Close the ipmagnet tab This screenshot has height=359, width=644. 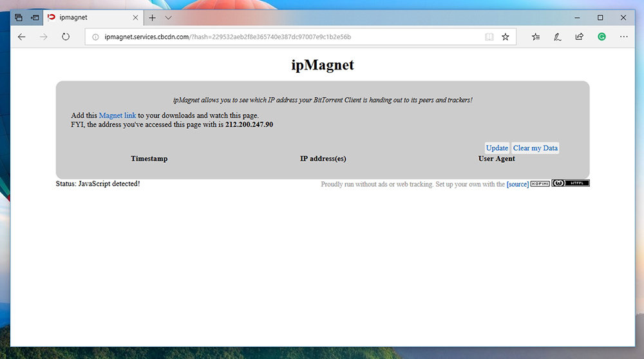(135, 17)
